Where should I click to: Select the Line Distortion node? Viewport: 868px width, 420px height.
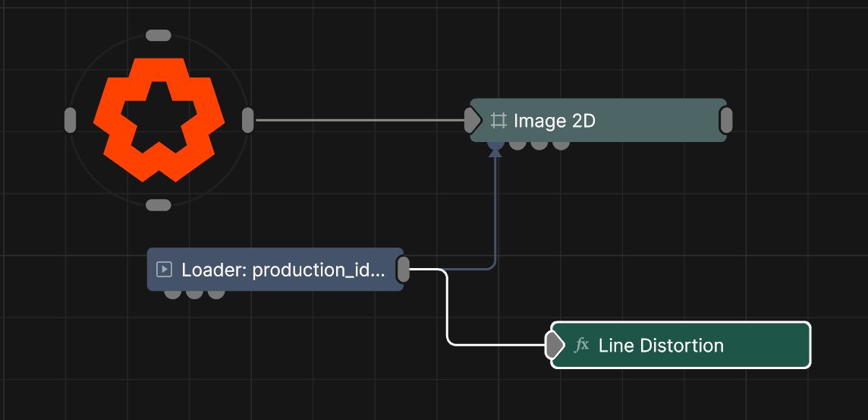[681, 346]
